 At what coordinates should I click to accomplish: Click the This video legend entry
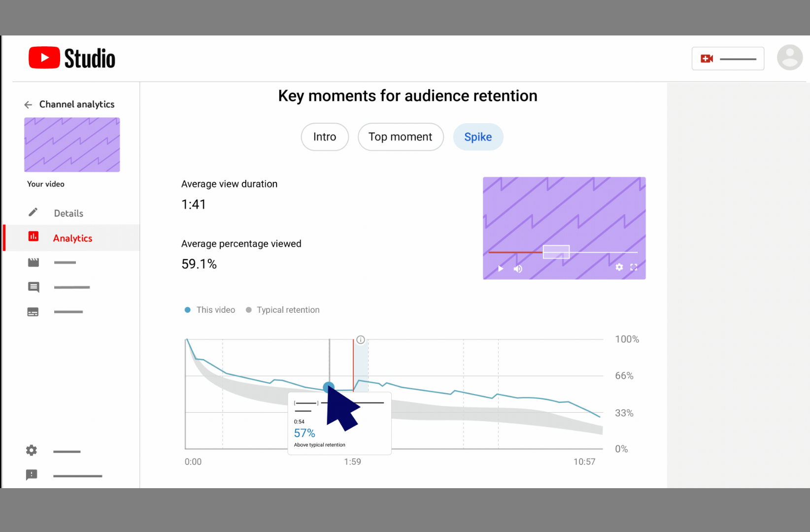(x=210, y=310)
